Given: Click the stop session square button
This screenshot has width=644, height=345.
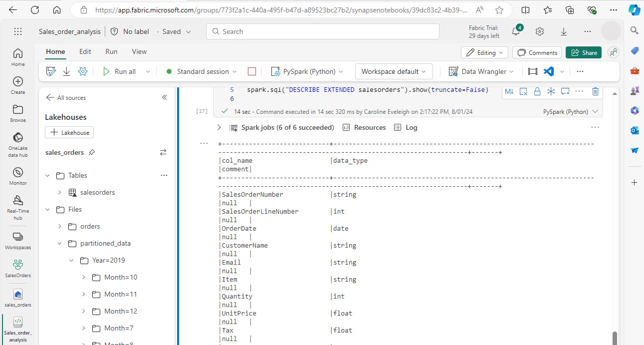Looking at the screenshot, I should 252,71.
